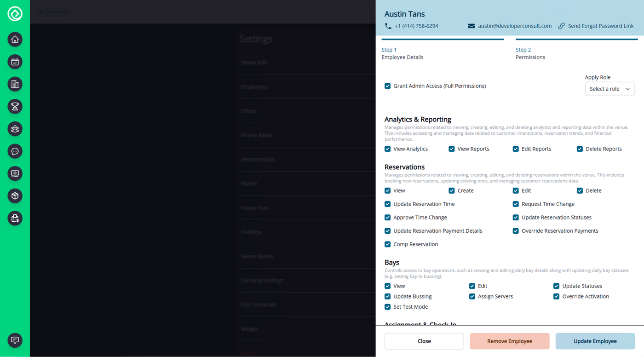Image resolution: width=644 pixels, height=357 pixels.
Task: Uncheck Grant Admin Access (Full Permissions)
Action: point(388,86)
